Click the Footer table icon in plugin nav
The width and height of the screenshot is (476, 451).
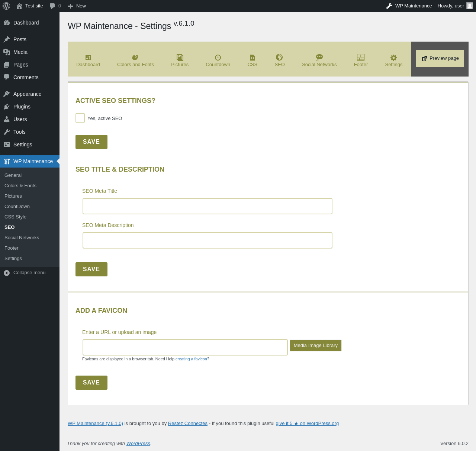tap(361, 57)
